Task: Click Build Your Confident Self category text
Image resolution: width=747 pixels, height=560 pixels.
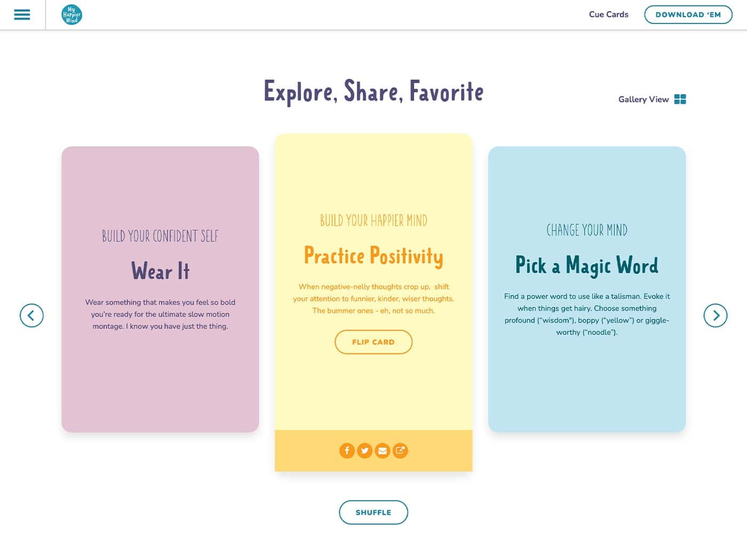Action: coord(160,236)
